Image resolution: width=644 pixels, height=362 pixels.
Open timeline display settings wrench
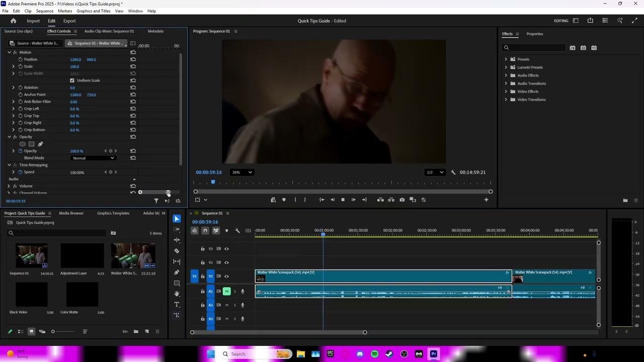(x=237, y=231)
